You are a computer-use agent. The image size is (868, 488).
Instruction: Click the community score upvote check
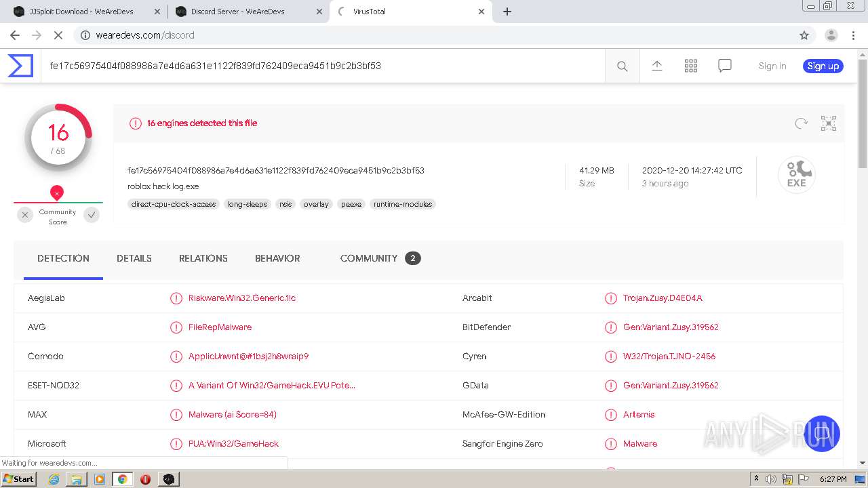click(x=92, y=215)
